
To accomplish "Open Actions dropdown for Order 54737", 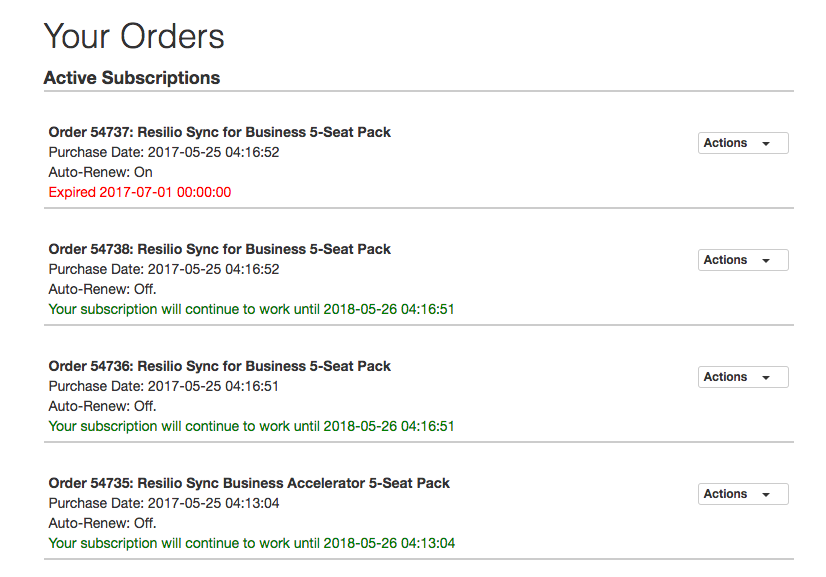I will [742, 143].
